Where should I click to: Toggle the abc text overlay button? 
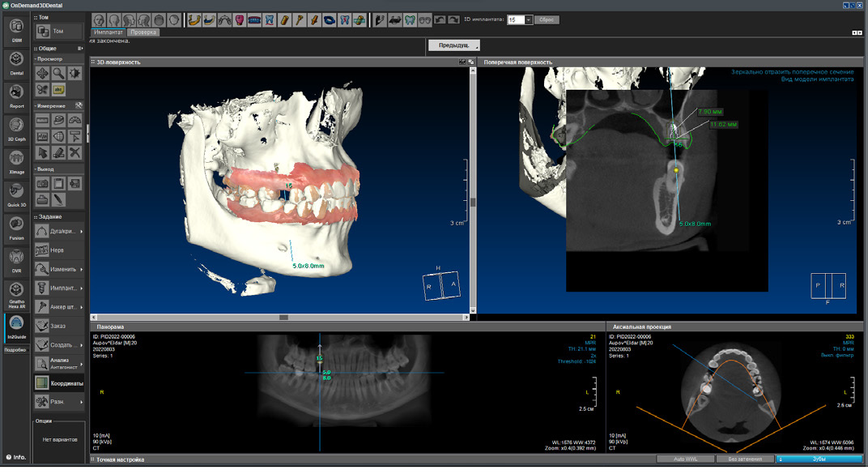58,89
